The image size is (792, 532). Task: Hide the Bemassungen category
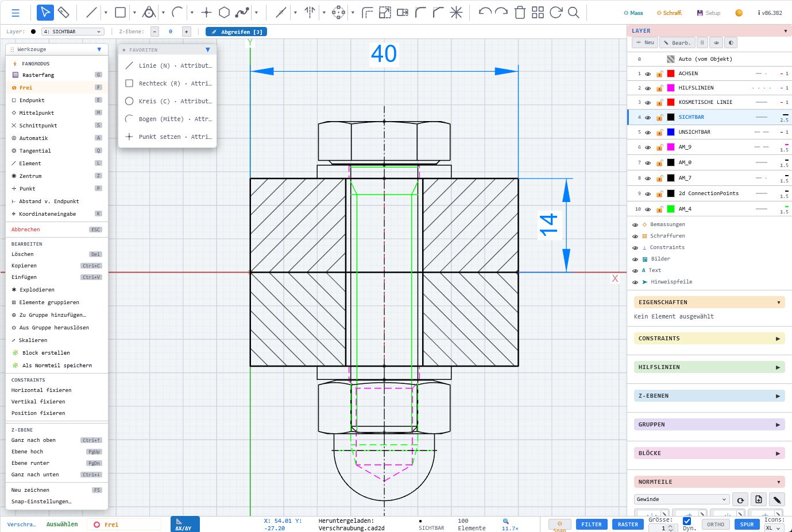coord(635,225)
